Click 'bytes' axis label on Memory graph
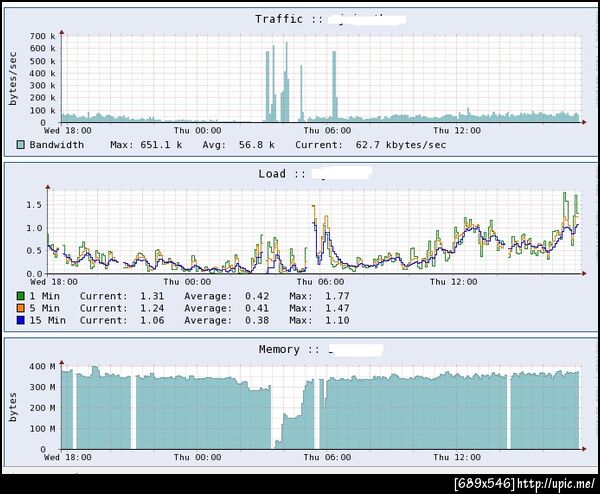 13,407
